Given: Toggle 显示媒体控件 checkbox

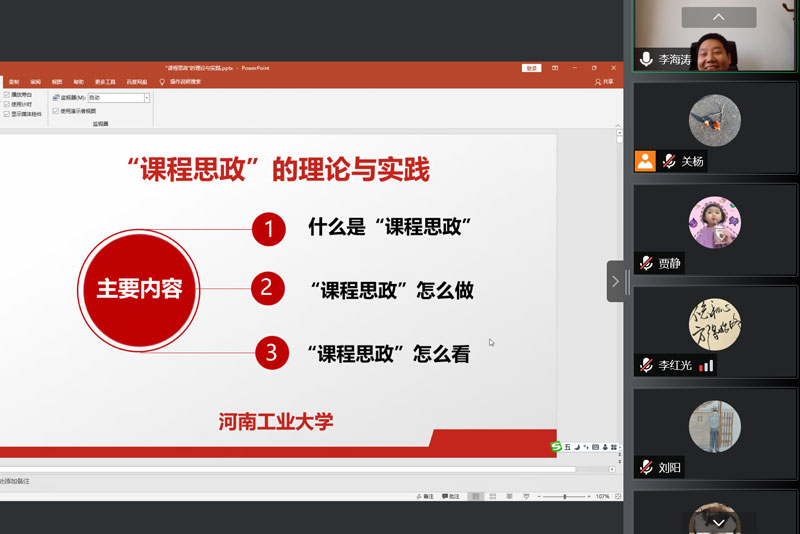Looking at the screenshot, I should [x=7, y=114].
